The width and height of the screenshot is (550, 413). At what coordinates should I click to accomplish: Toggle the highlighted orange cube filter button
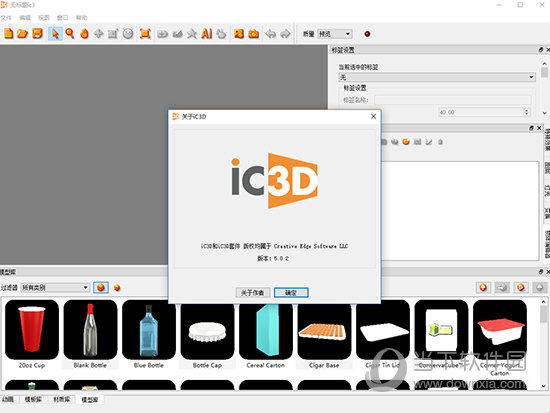101,288
